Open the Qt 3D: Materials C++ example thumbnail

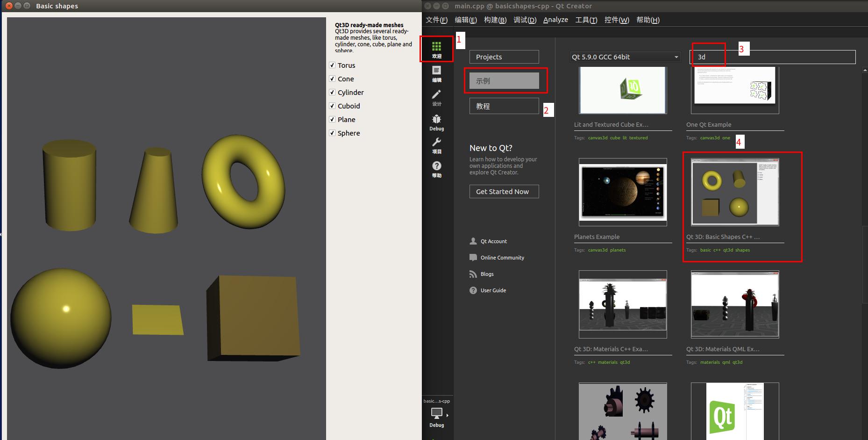tap(623, 304)
